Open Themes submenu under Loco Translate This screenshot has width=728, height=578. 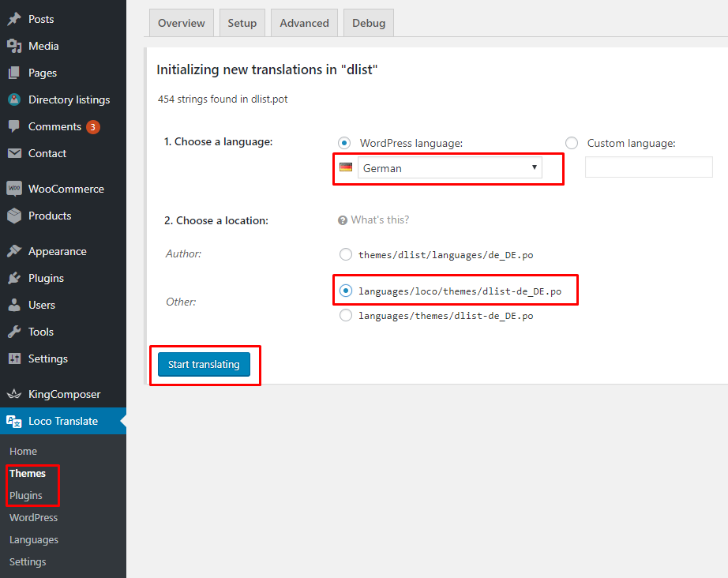(x=28, y=473)
